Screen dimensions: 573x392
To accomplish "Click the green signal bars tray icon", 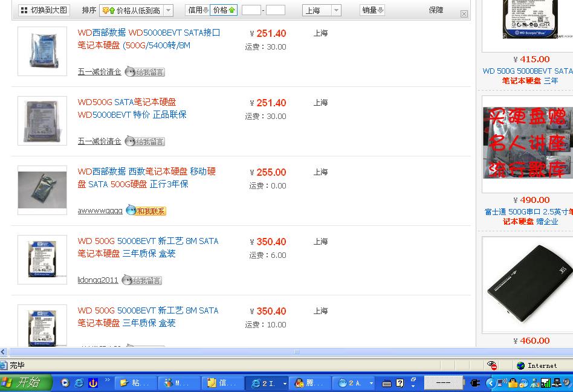I will point(546,383).
